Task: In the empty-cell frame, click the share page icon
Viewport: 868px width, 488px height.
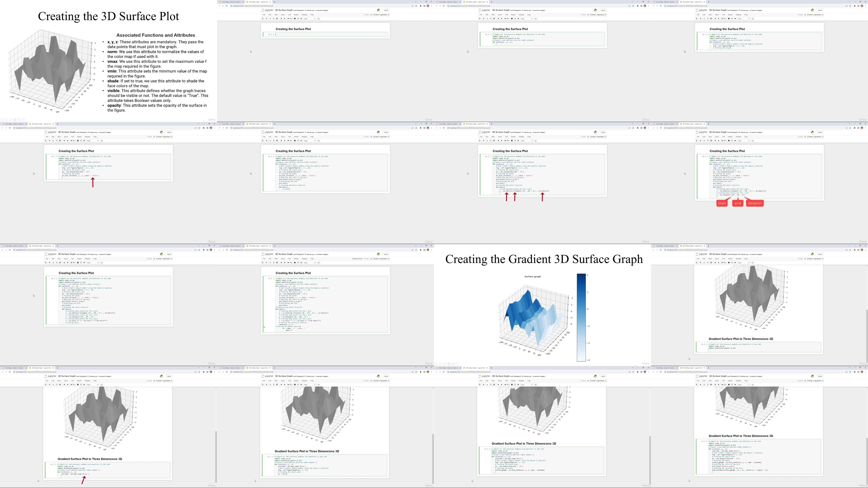Action: click(413, 6)
